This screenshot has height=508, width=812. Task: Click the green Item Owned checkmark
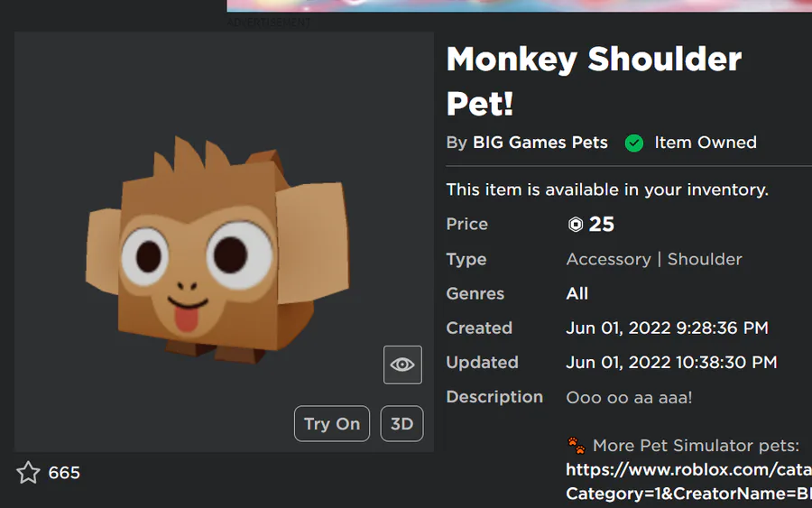(x=634, y=143)
